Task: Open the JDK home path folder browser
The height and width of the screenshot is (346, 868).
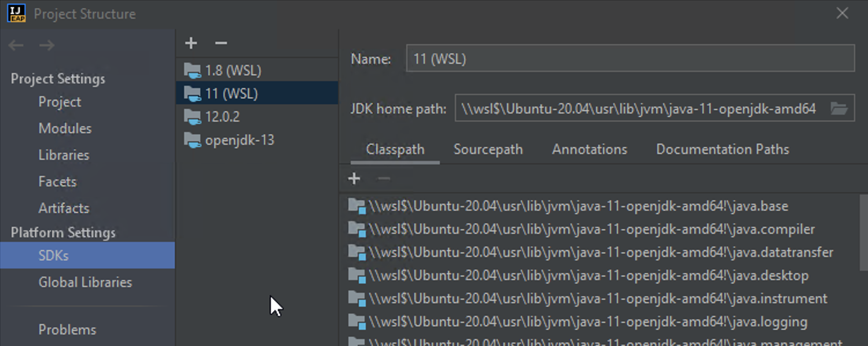Action: (840, 108)
